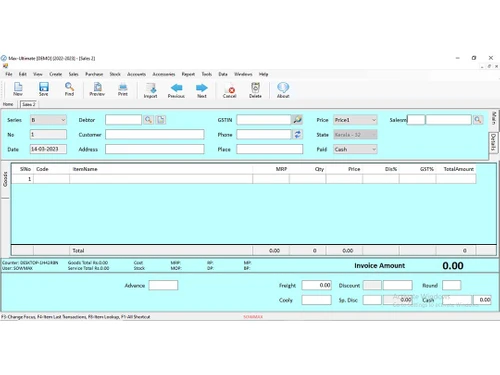Image resolution: width=500 pixels, height=375 pixels.
Task: Click the Save floppy icon
Action: click(x=44, y=89)
